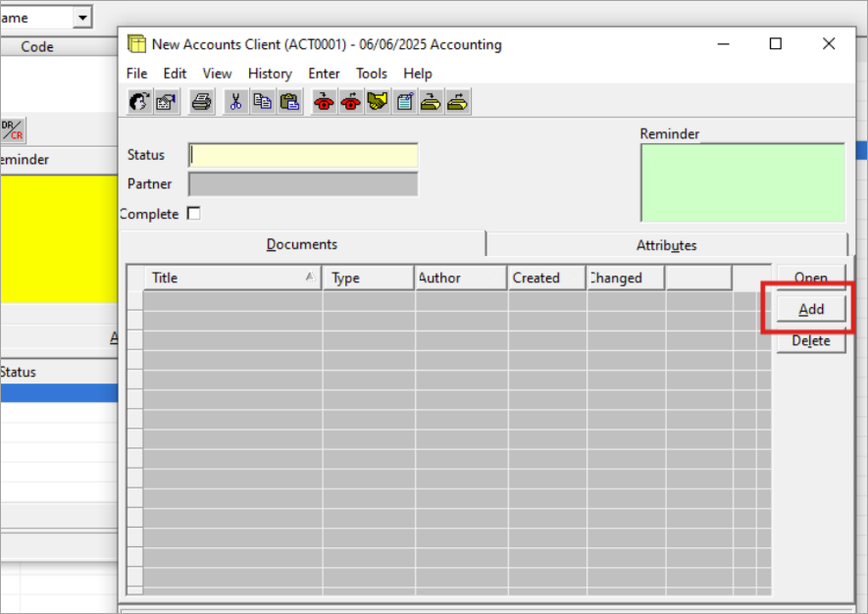868x614 pixels.
Task: Click the Created column header
Action: coord(546,278)
